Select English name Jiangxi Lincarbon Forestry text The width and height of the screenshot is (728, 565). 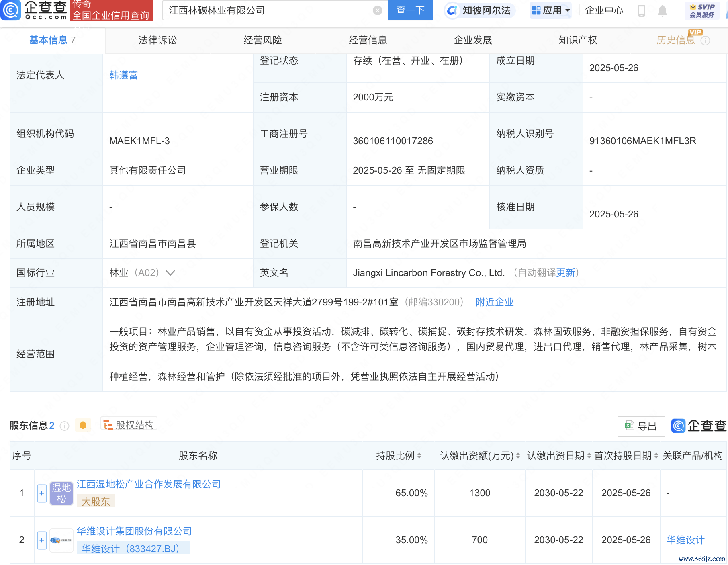(429, 273)
